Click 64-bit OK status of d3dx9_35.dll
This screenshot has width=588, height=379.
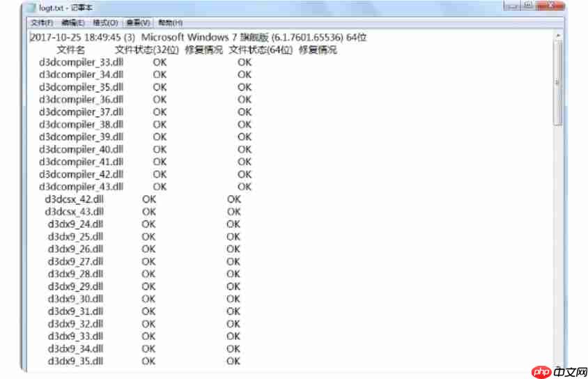pos(233,361)
